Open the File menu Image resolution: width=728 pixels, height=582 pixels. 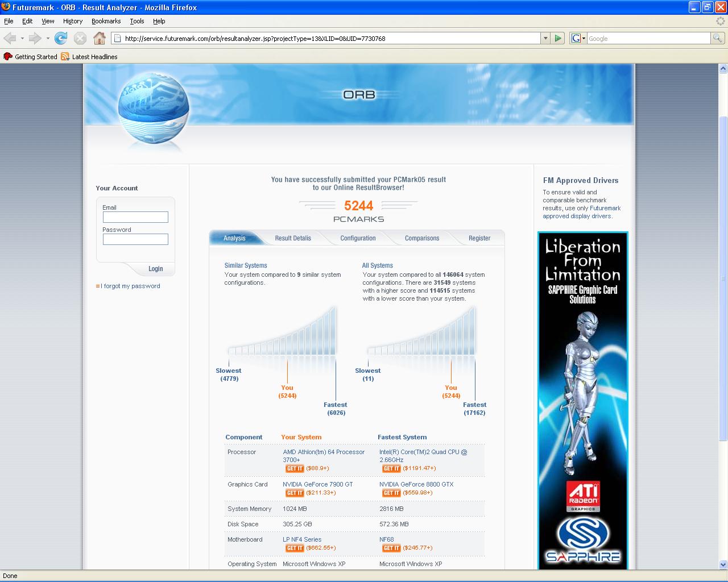tap(9, 21)
